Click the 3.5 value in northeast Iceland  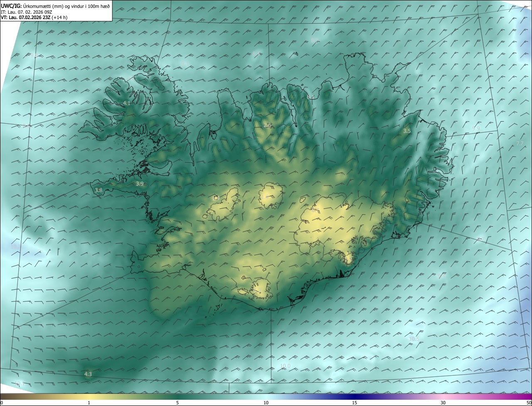(x=407, y=131)
